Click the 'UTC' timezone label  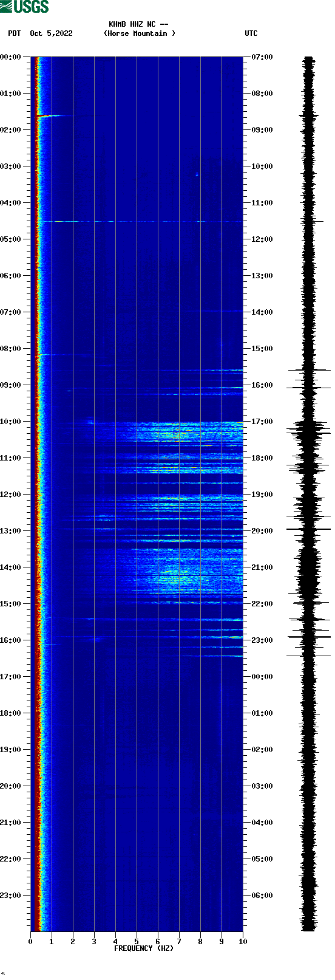251,33
